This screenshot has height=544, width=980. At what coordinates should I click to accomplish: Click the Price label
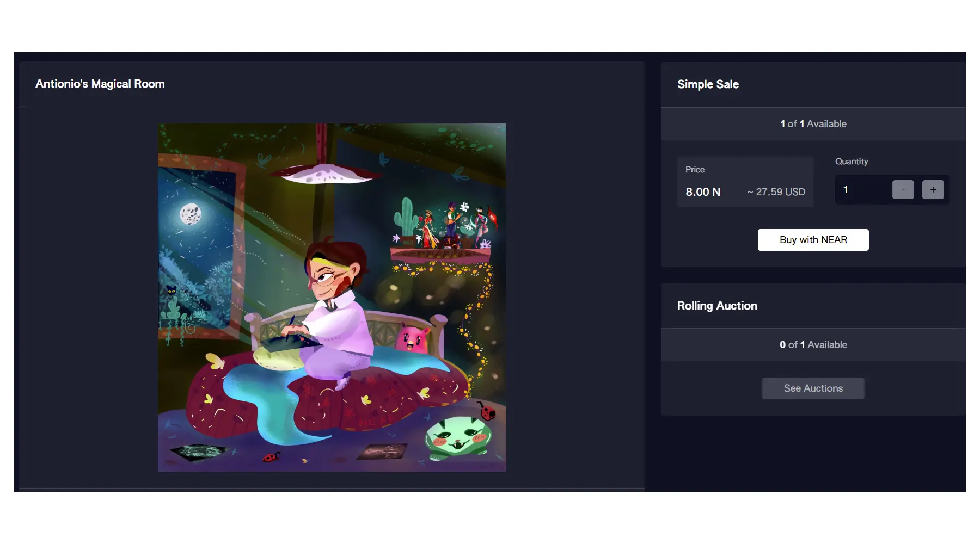point(695,170)
